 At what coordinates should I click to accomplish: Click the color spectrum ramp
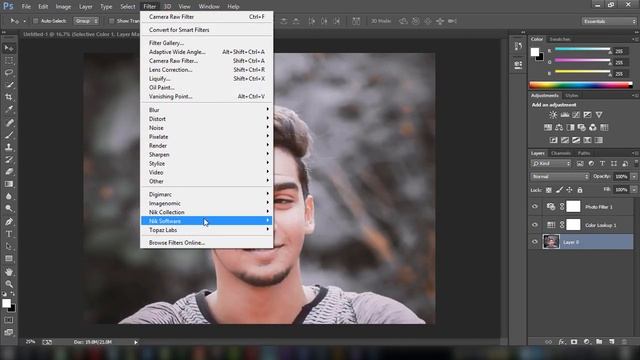[581, 85]
